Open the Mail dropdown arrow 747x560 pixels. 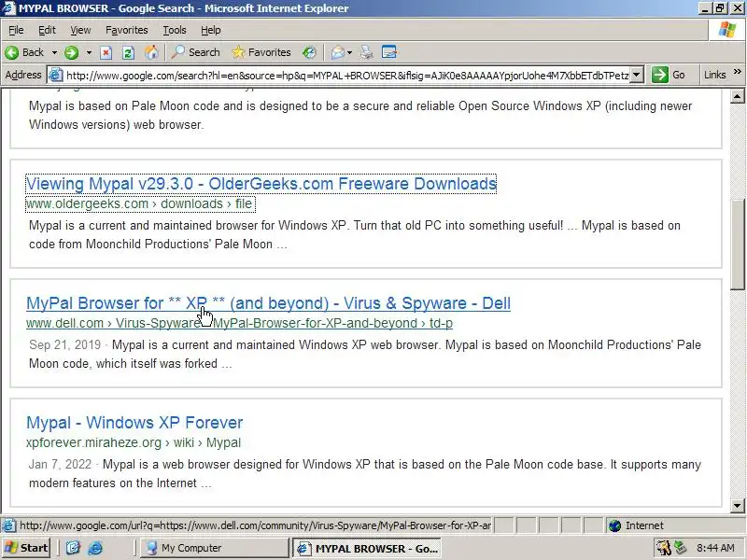[x=349, y=52]
